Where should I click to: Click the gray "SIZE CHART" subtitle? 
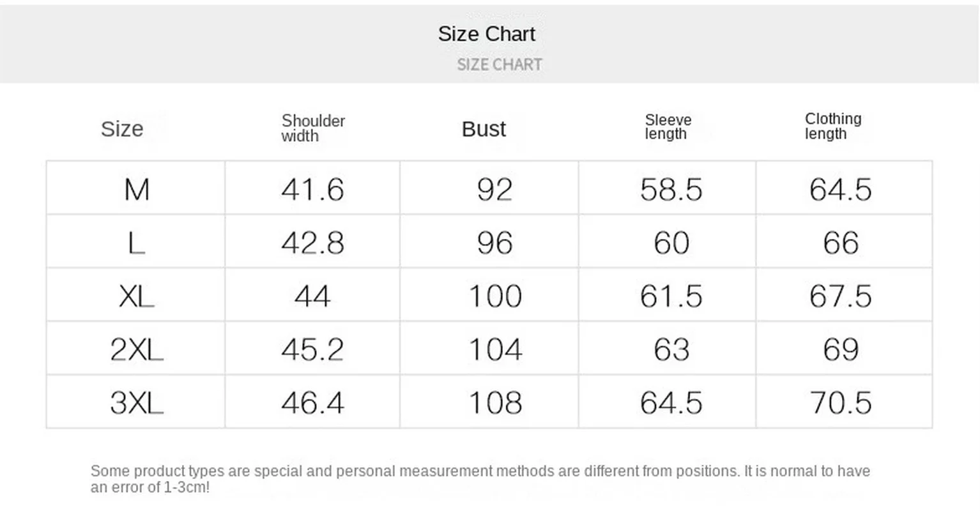pos(499,65)
